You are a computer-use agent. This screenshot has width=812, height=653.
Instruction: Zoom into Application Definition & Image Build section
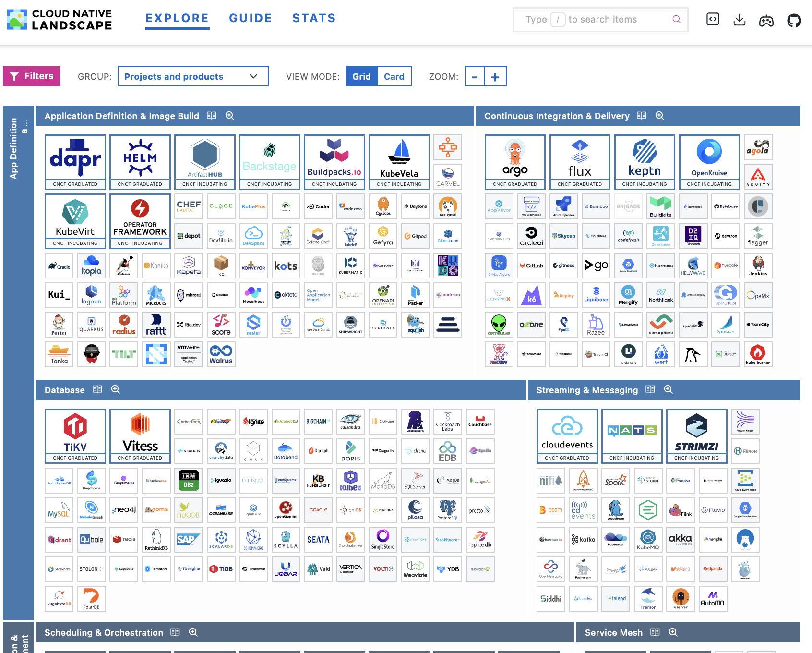tap(230, 116)
